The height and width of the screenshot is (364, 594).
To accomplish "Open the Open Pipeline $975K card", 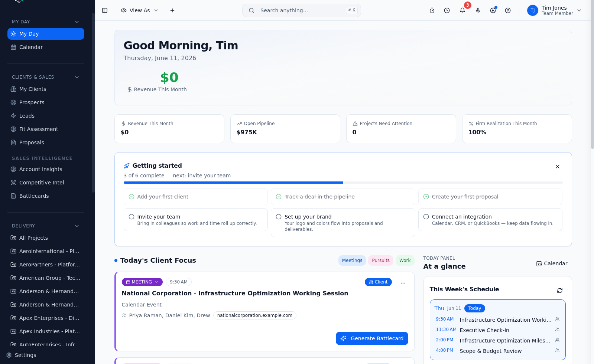I will pyautogui.click(x=285, y=129).
